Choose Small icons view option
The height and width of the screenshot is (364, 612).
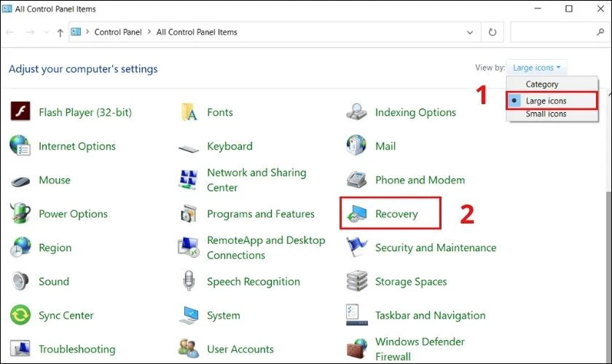[552, 114]
